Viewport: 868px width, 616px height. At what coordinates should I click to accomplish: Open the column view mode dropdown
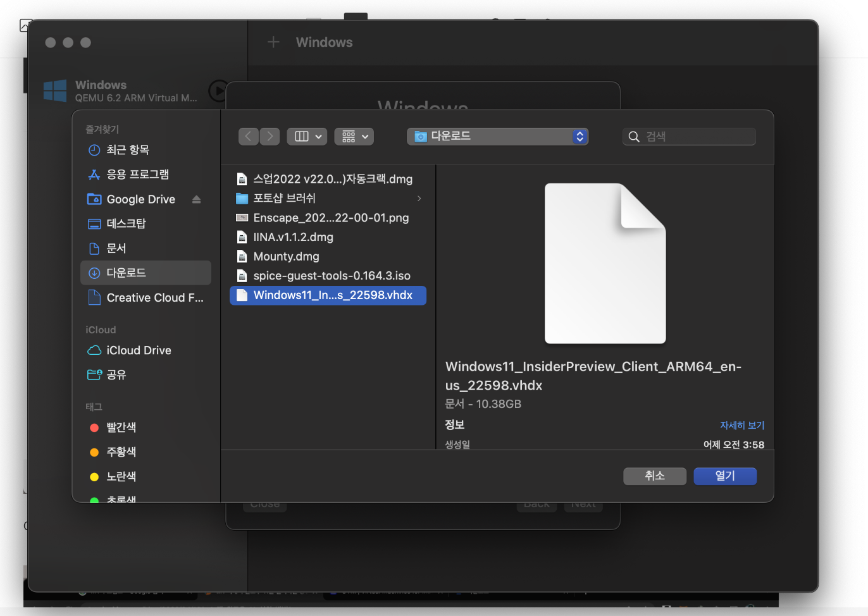coord(307,137)
